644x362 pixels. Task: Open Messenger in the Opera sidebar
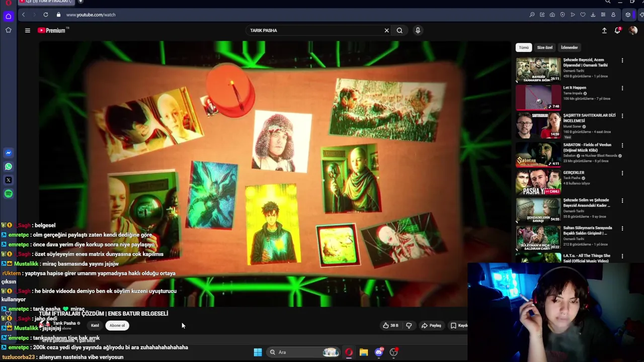[9, 153]
